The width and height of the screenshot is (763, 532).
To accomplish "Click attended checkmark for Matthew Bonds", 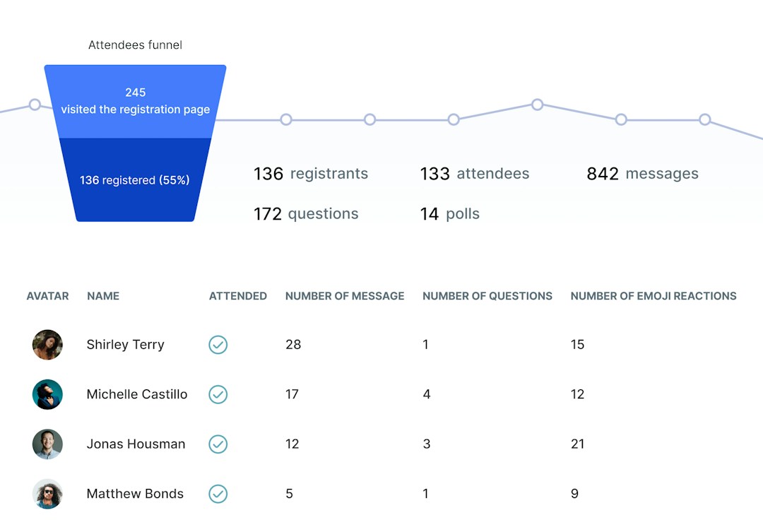I will [x=218, y=494].
